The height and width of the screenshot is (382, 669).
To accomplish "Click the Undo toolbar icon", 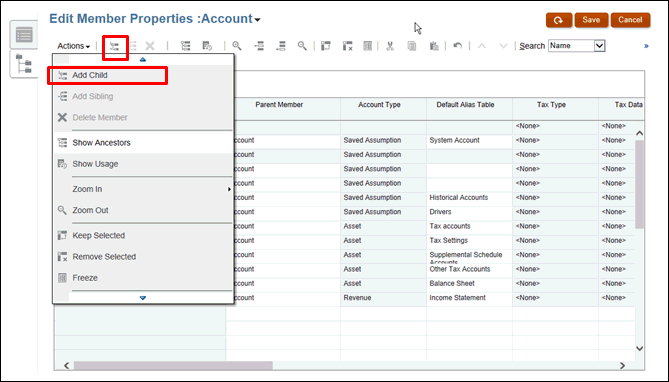I will (457, 46).
